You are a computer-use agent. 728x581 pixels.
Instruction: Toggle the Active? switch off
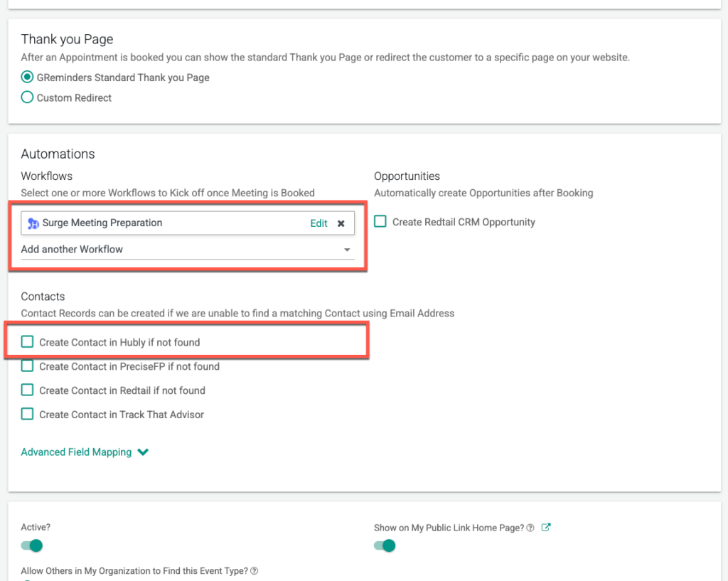pos(32,545)
